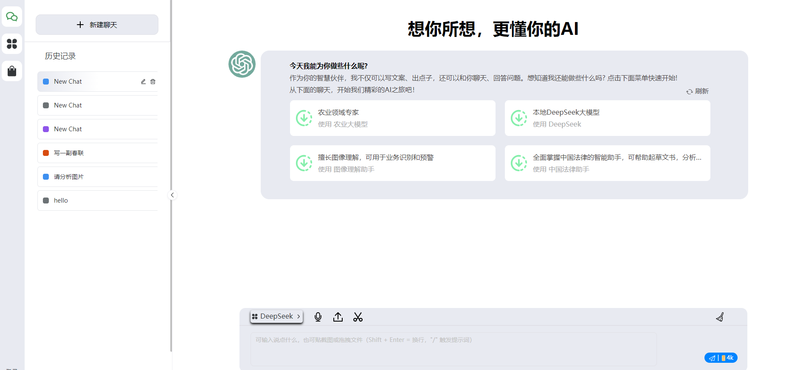The image size is (800, 370).
Task: Focus the message input text area
Action: pos(453,349)
